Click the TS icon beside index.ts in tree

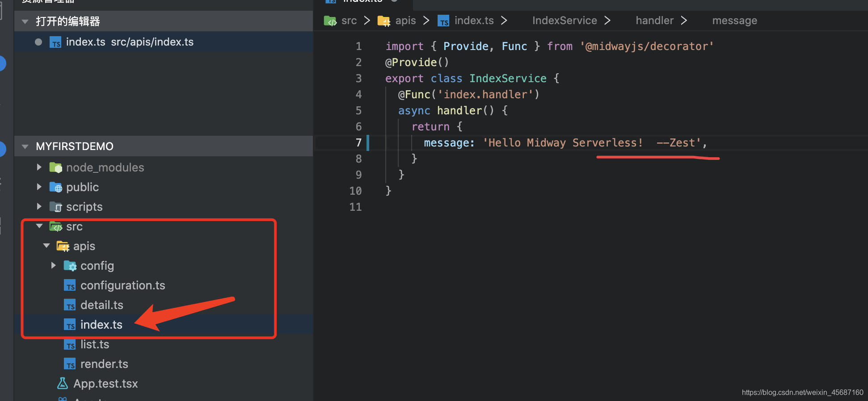[x=70, y=325]
